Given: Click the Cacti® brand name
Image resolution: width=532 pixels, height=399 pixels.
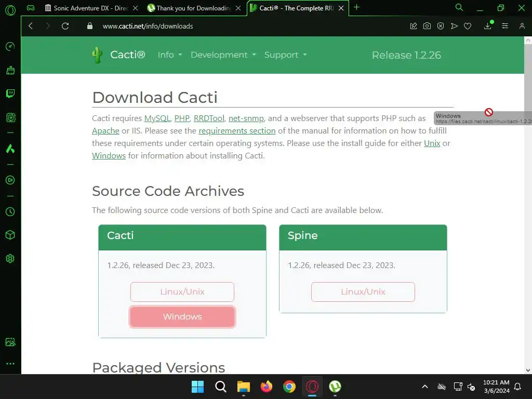Looking at the screenshot, I should pyautogui.click(x=128, y=55).
